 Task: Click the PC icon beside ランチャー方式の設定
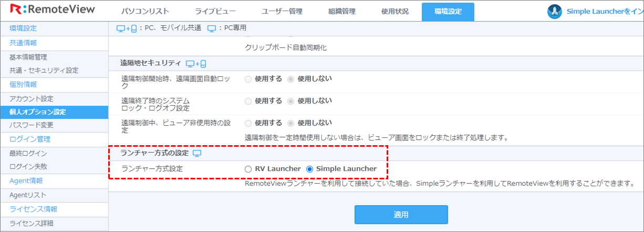197,154
